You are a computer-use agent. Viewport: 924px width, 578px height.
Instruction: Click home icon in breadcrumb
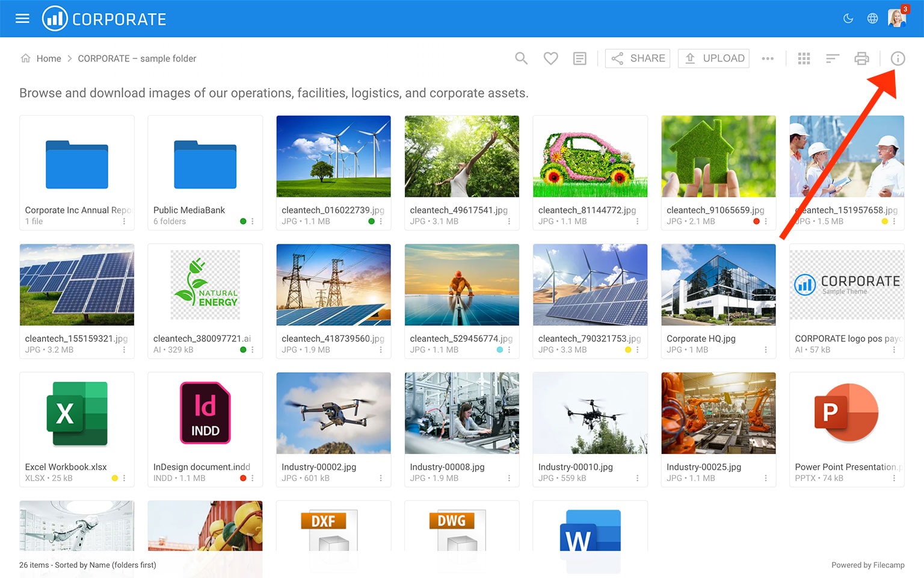point(25,58)
